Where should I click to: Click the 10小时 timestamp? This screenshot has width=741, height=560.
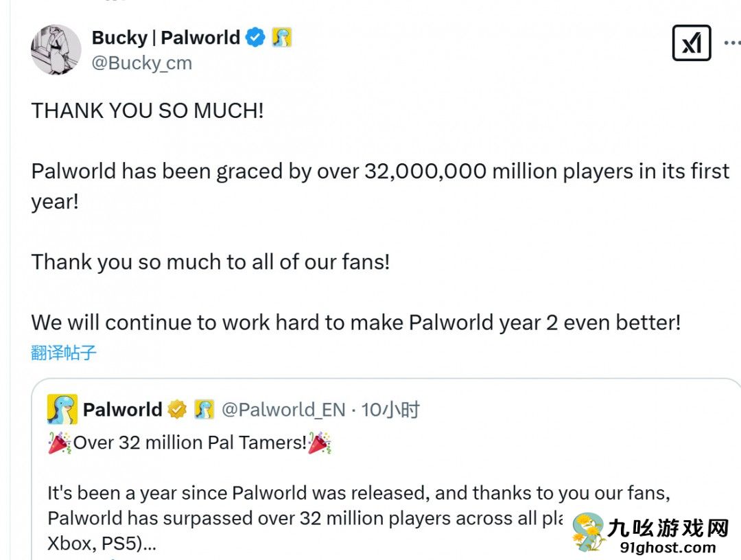390,410
